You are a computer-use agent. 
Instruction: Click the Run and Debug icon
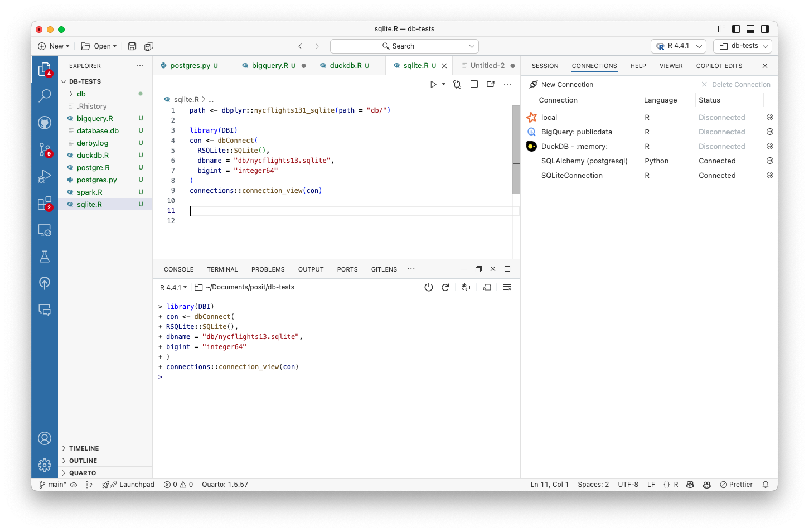(x=45, y=177)
